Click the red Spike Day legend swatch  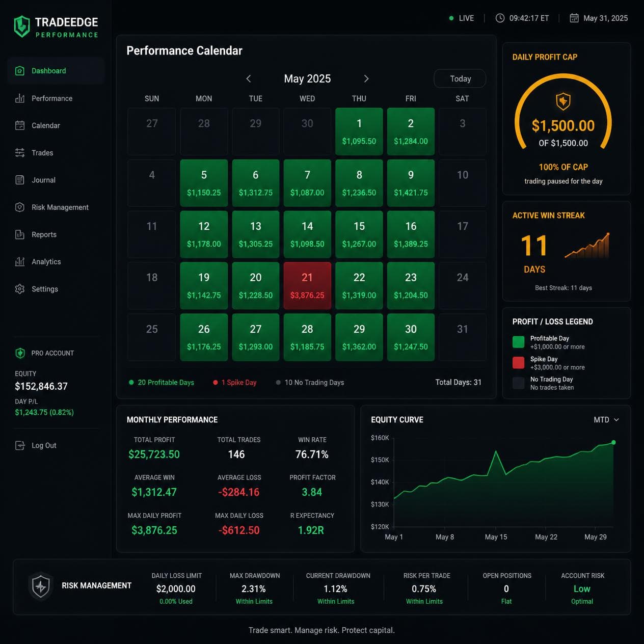pos(518,362)
